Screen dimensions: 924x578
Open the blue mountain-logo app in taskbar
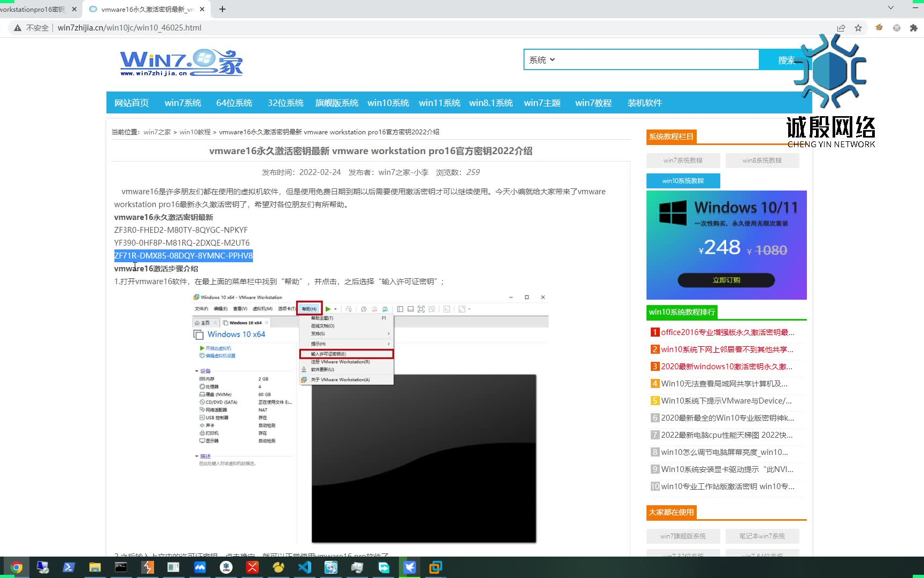click(200, 567)
